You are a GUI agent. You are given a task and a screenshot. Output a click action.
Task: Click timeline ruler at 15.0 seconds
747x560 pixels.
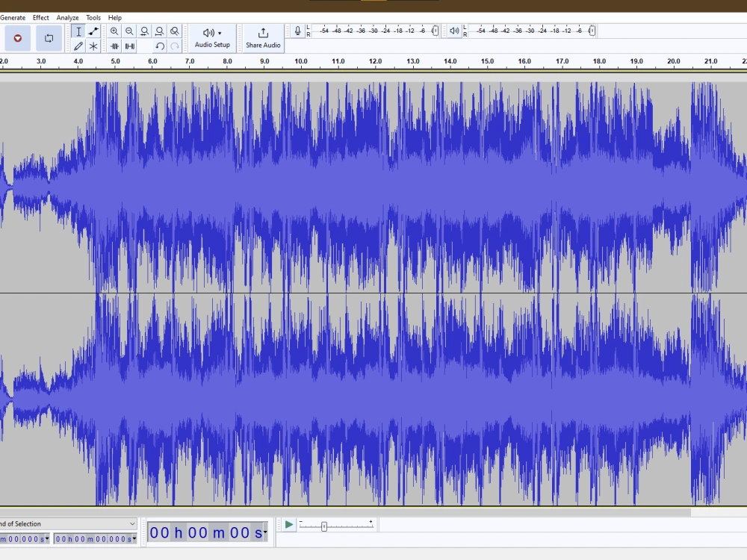point(487,61)
